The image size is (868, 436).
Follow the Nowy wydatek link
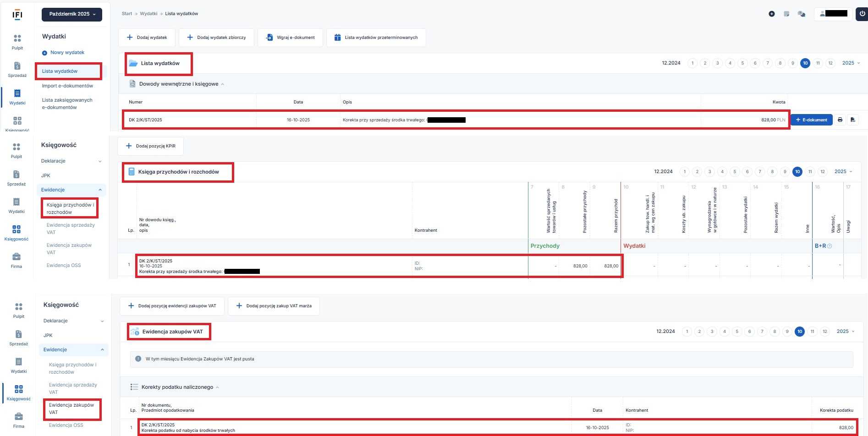point(67,53)
